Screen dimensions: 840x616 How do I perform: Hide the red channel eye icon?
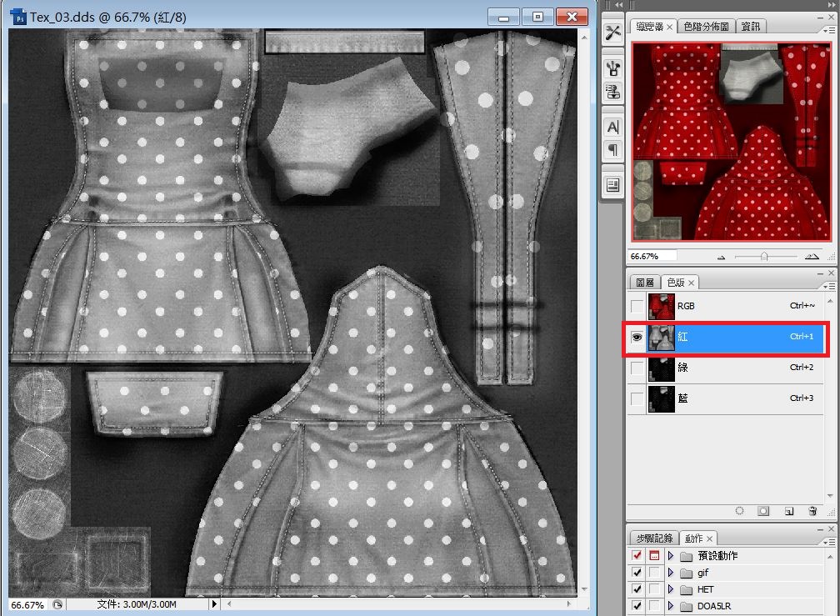coord(637,337)
